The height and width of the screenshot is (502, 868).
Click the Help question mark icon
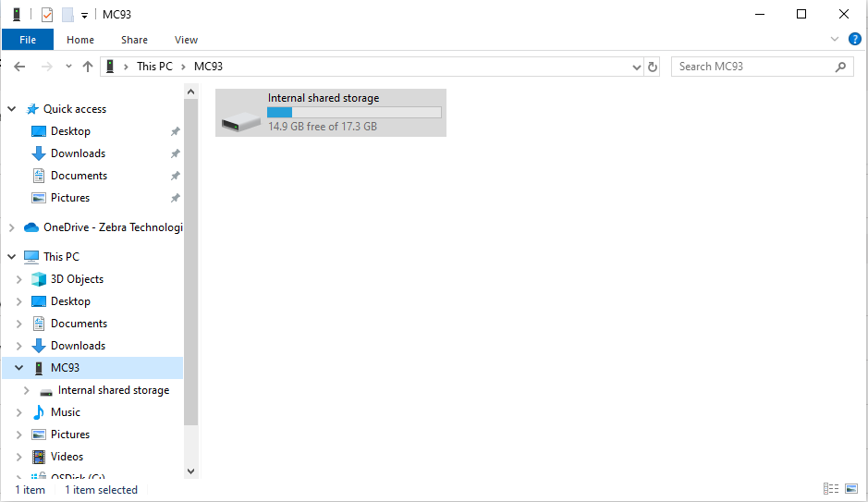click(x=854, y=39)
